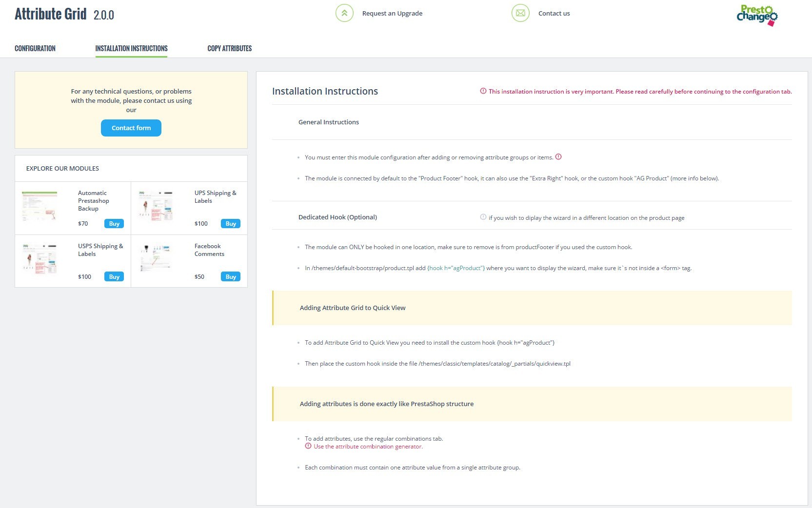Image resolution: width=812 pixels, height=508 pixels.
Task: Open the Contact us link
Action: pos(554,14)
